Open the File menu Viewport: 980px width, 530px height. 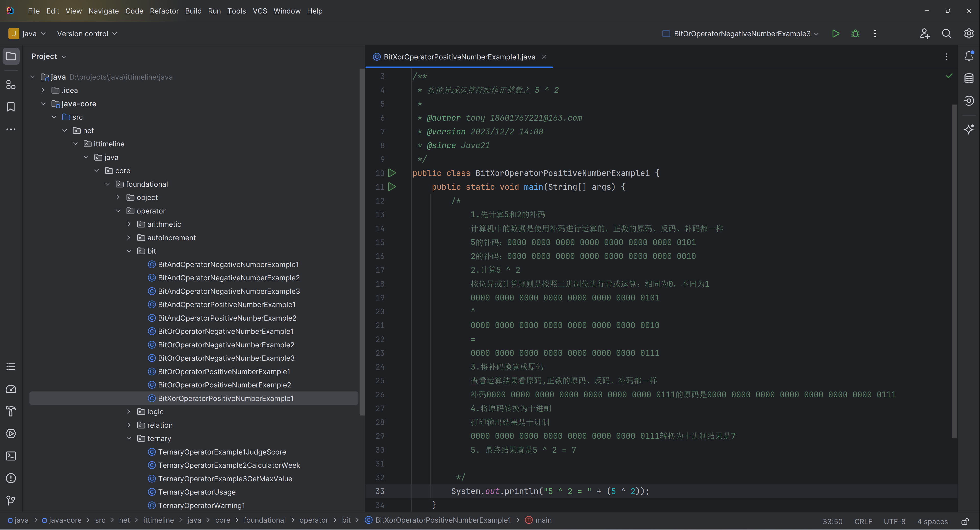coord(33,11)
